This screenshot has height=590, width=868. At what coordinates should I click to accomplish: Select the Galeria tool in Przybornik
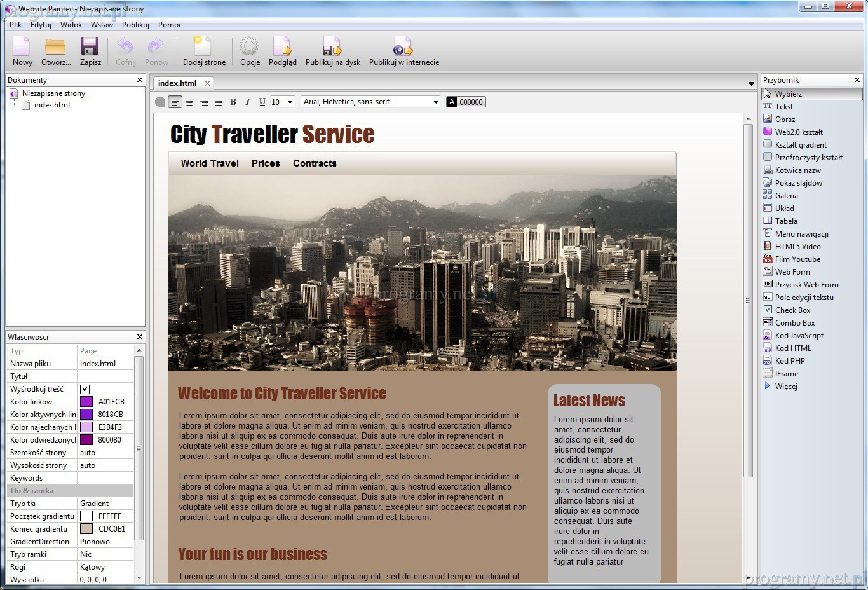pyautogui.click(x=786, y=196)
